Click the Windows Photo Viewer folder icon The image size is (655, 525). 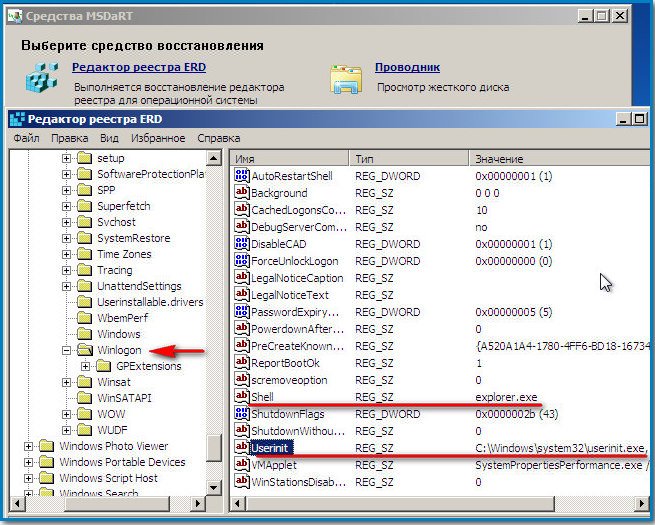[47, 446]
